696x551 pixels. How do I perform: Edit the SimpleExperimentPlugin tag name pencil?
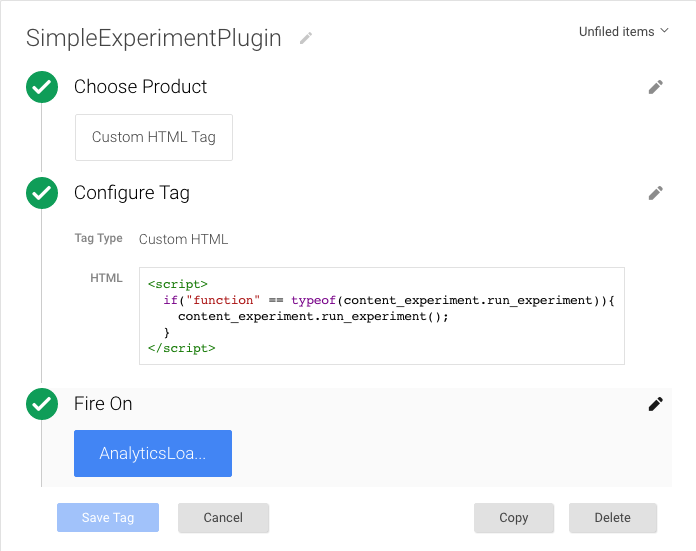306,38
